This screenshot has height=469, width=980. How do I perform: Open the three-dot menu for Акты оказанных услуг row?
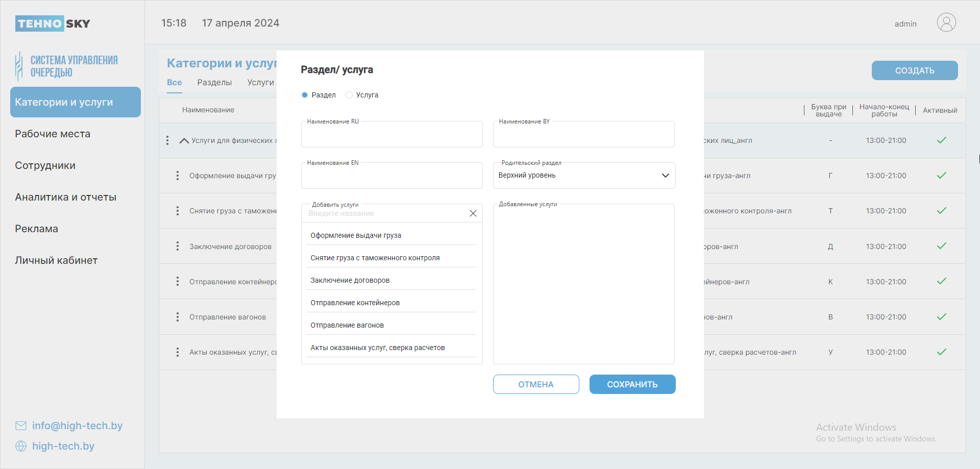tap(178, 352)
